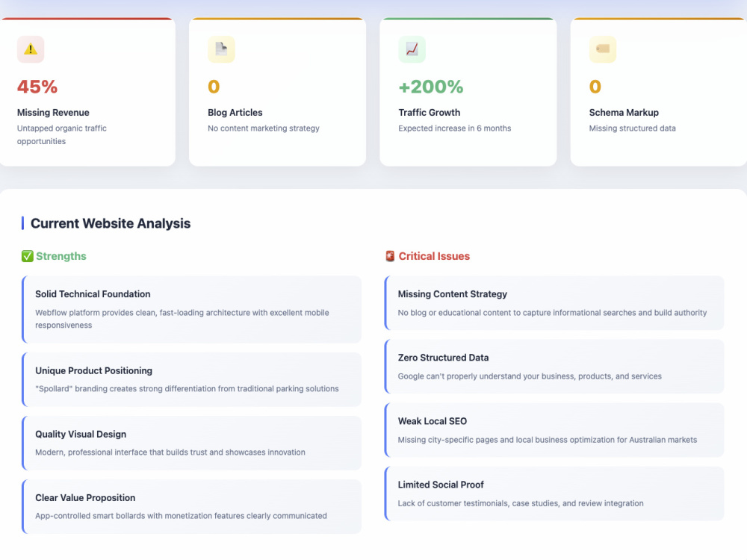
Task: Click the Critical Issues section heading
Action: [434, 256]
